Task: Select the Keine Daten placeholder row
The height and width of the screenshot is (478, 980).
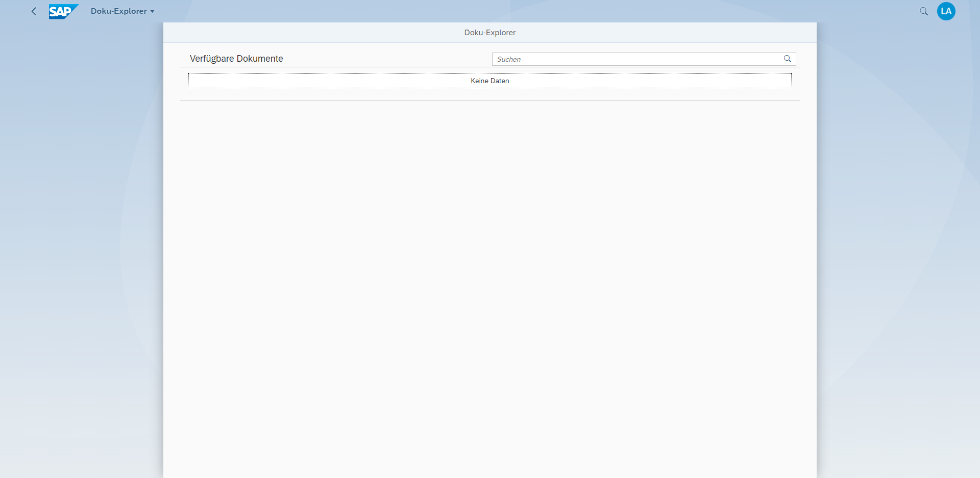Action: click(x=489, y=81)
